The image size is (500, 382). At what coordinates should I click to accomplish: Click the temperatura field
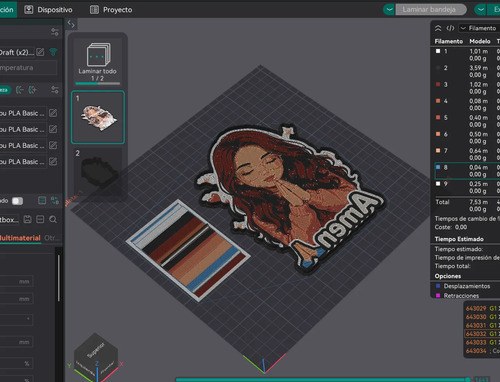click(28, 68)
